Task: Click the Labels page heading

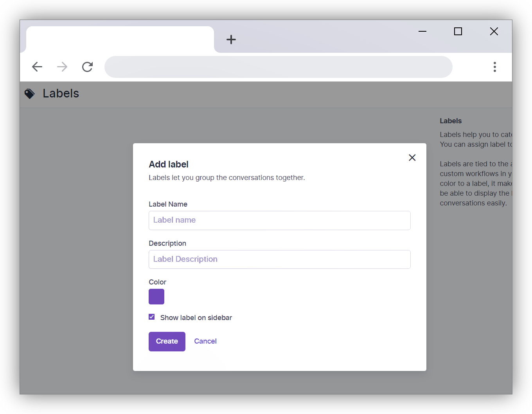Action: [x=61, y=94]
